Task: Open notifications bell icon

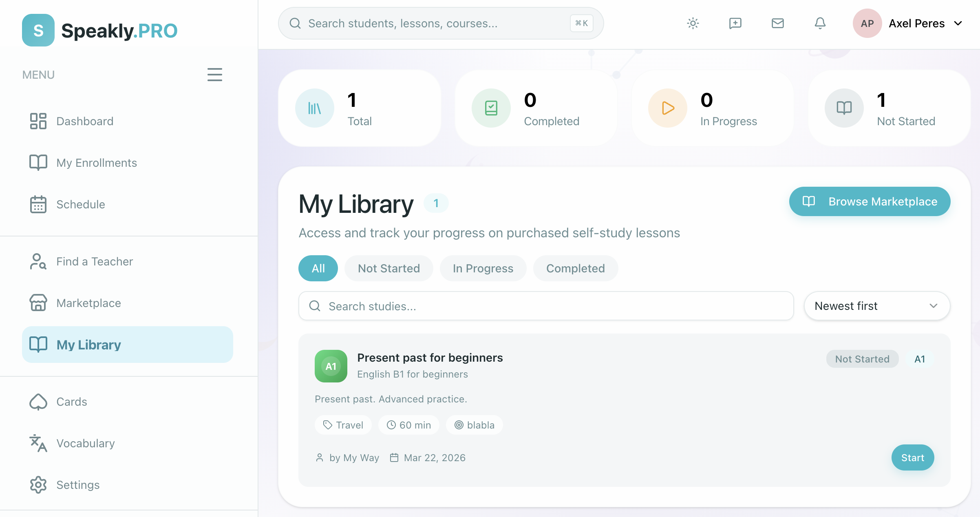Action: [x=820, y=23]
